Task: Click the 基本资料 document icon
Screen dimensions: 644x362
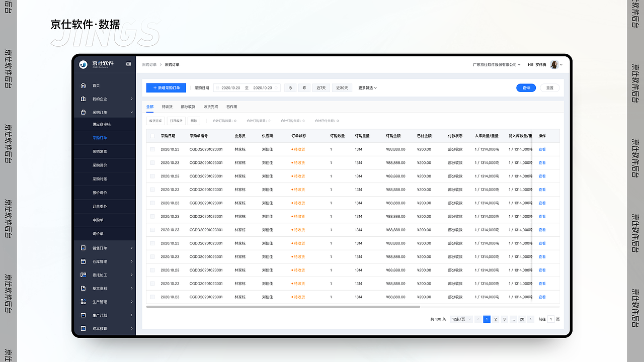Action: tap(84, 289)
